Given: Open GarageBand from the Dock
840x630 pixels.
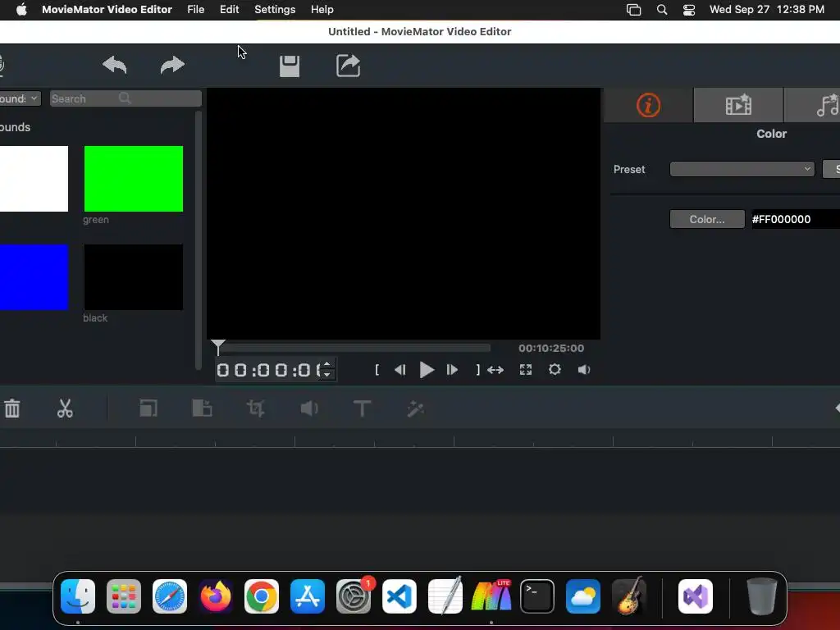Looking at the screenshot, I should 629,596.
